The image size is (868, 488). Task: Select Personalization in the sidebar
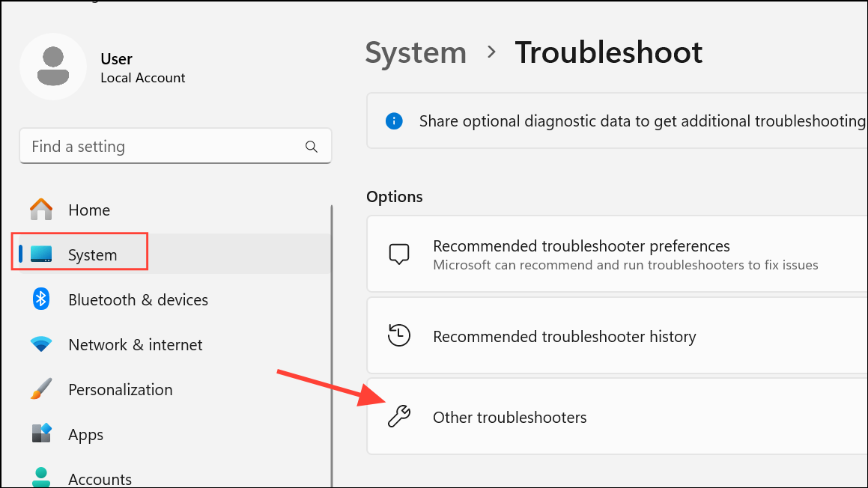coord(120,389)
